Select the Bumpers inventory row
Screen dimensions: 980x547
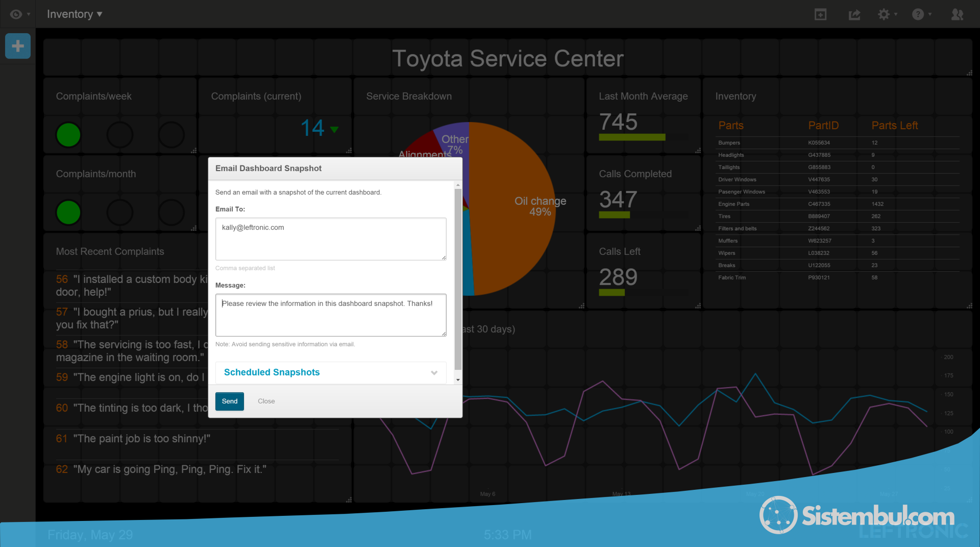pyautogui.click(x=838, y=143)
